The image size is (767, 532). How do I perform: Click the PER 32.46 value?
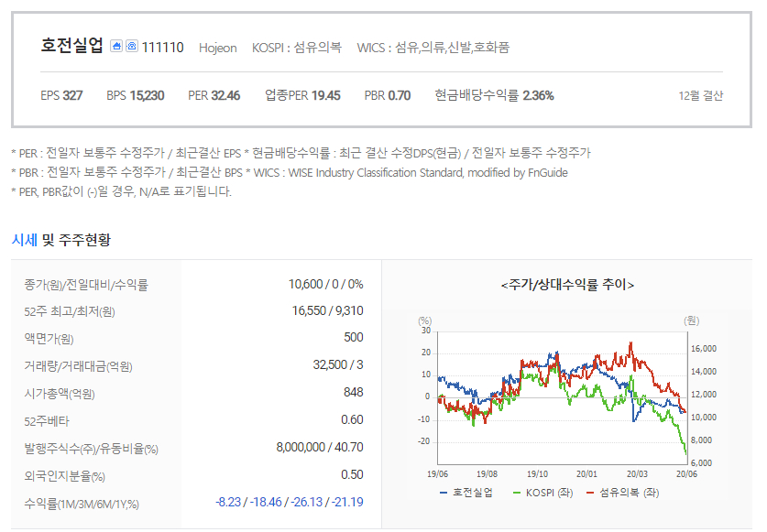click(x=214, y=95)
